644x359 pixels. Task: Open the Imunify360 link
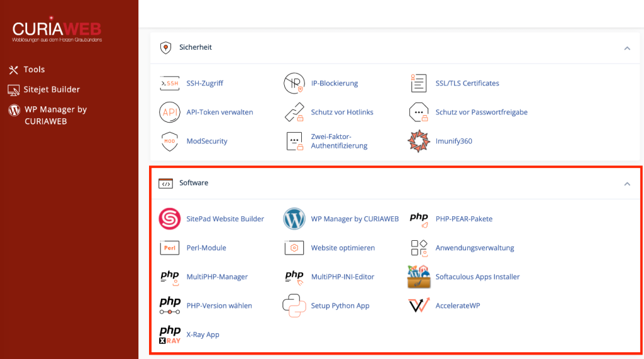[454, 141]
